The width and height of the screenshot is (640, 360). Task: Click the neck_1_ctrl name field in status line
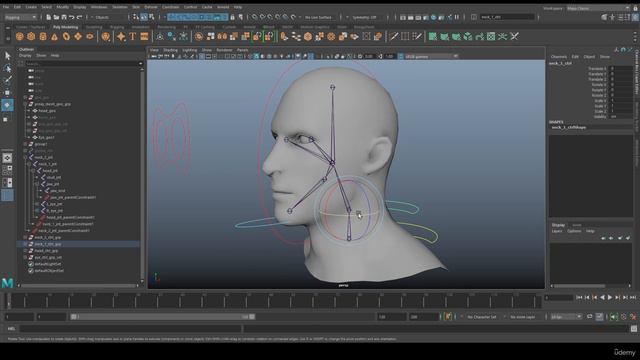[507, 17]
